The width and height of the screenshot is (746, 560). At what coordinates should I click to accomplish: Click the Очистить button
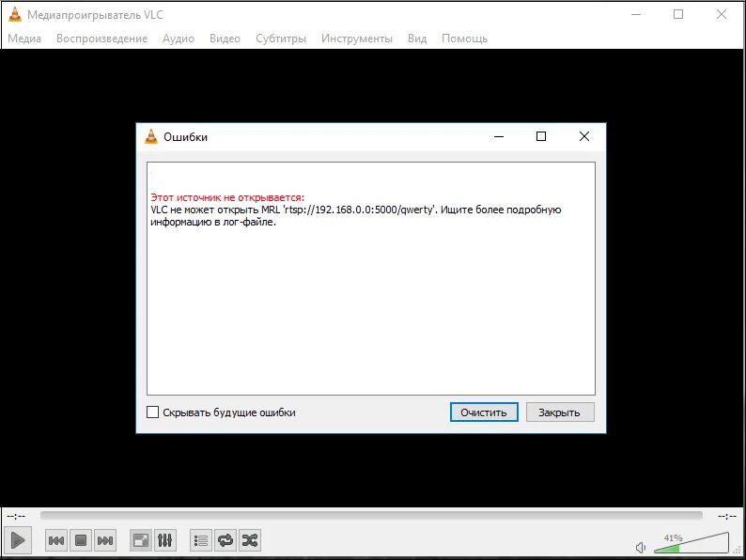(484, 412)
